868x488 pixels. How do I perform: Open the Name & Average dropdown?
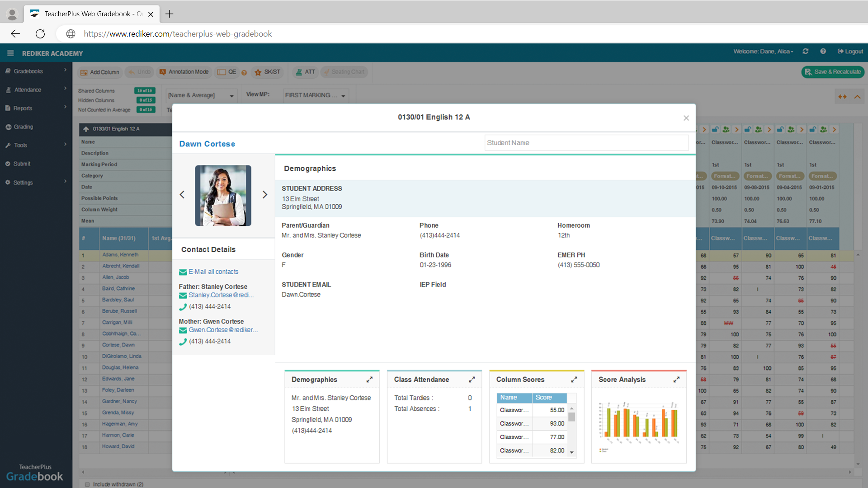[201, 95]
